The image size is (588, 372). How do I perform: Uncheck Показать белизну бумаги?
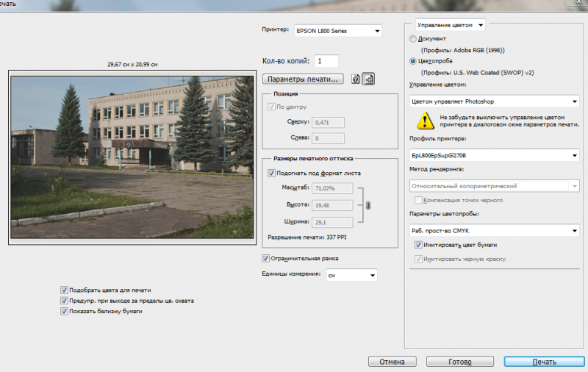click(x=64, y=311)
